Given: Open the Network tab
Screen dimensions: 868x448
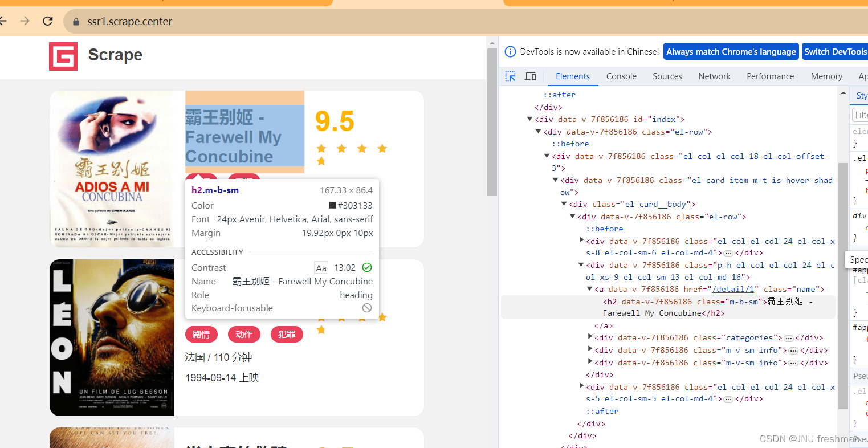Looking at the screenshot, I should (714, 76).
